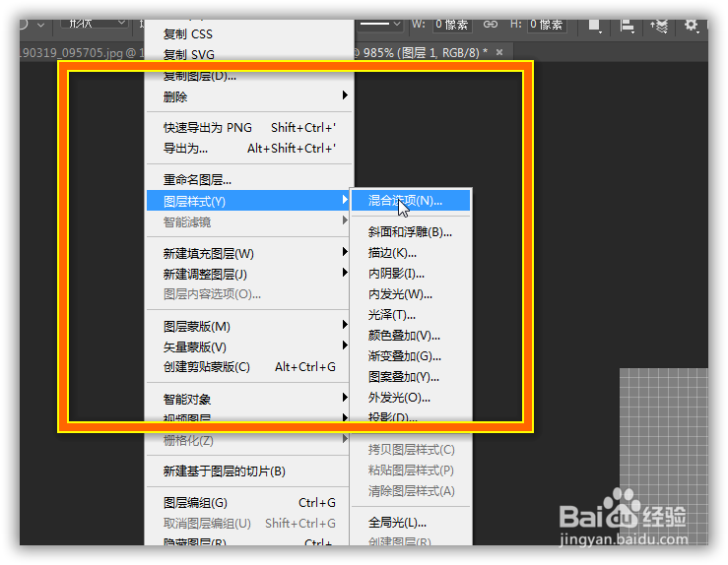Viewport: 728px width, 565px height.
Task: Select Color Overlay (颜色叠加) style
Action: click(x=411, y=336)
